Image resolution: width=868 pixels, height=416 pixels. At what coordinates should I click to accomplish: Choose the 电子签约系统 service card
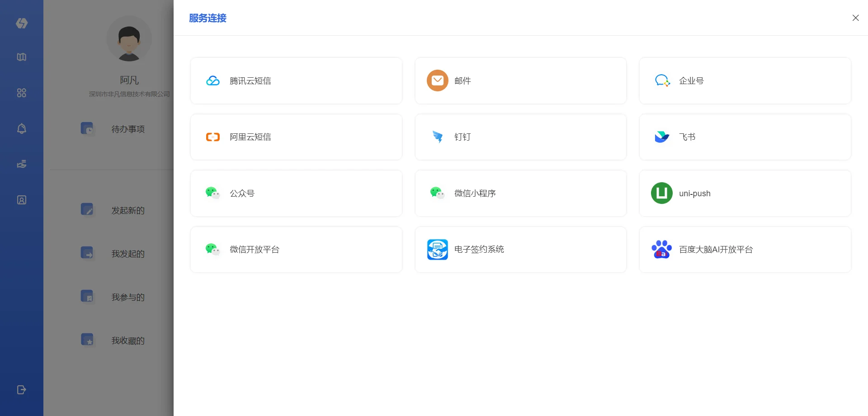tap(521, 250)
